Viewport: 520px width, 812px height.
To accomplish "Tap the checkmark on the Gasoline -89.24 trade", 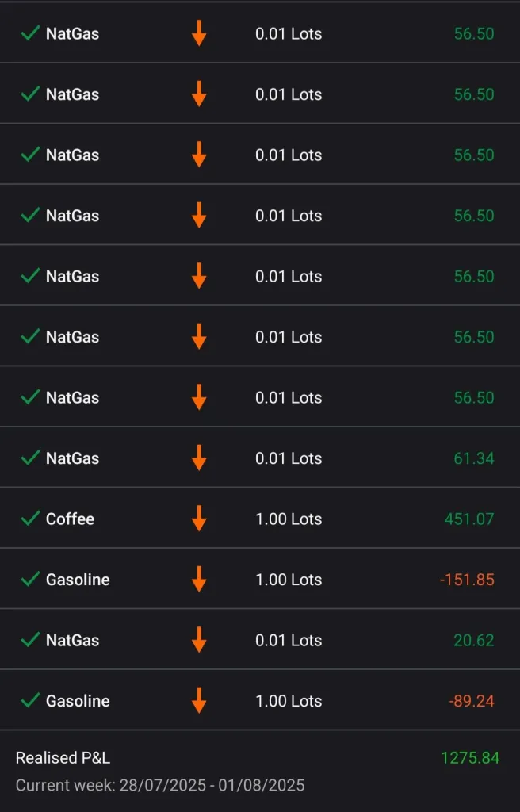I will 30,701.
